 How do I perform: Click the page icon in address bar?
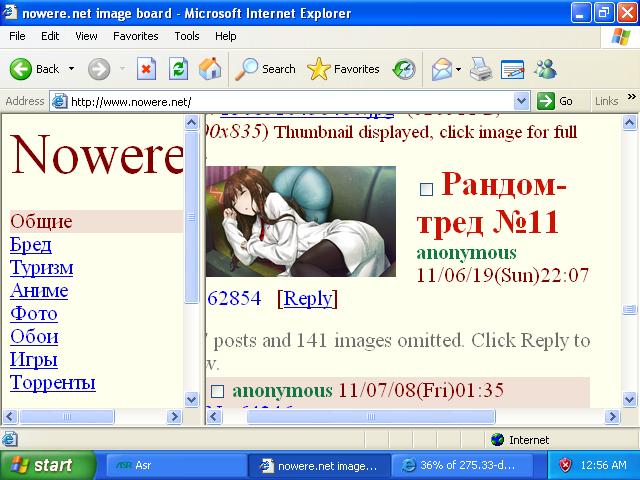[60, 101]
